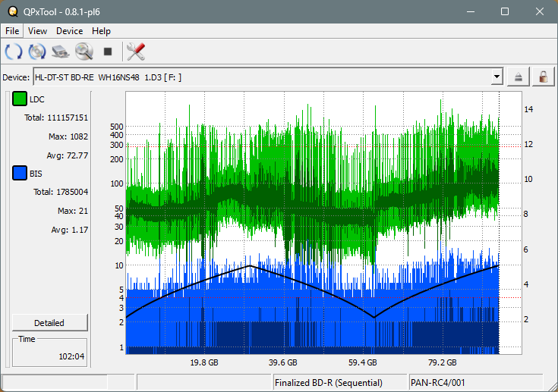Viewport: 558px width, 392px height.
Task: Click the Device: label
Action: click(16, 77)
